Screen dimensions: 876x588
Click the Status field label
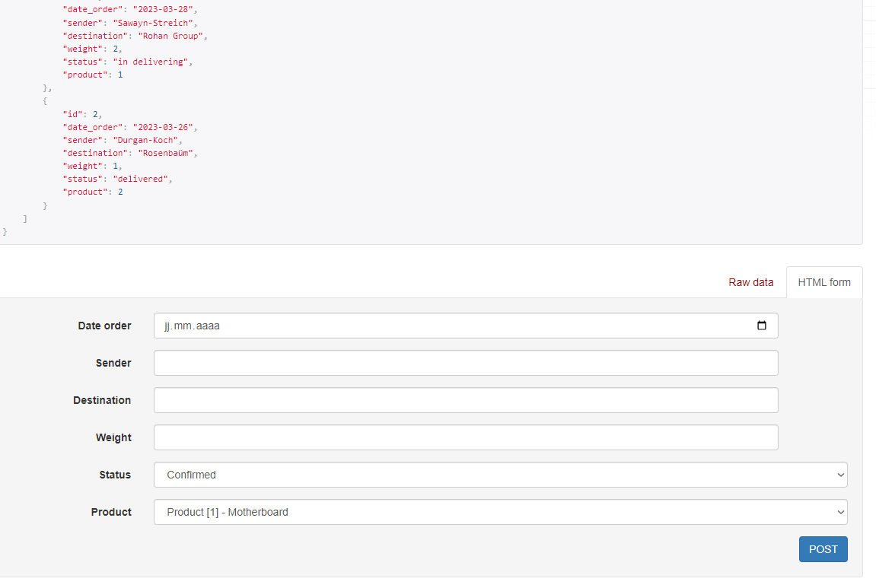[x=115, y=475]
